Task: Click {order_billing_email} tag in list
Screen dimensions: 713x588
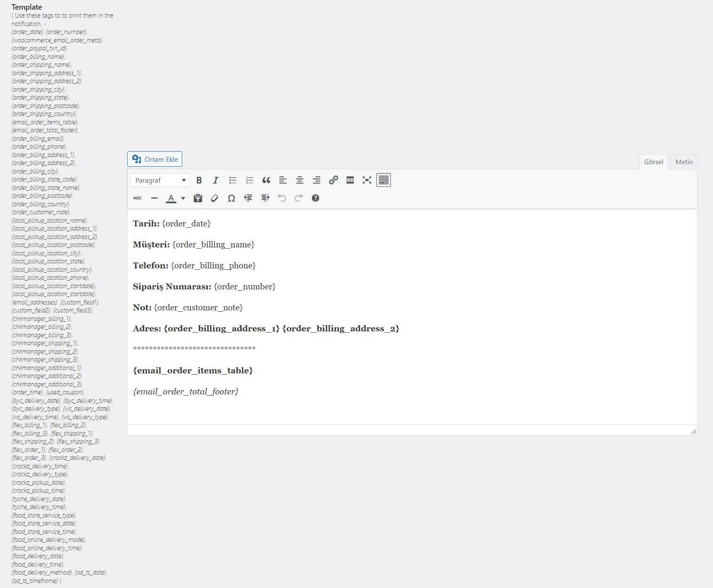Action: point(38,139)
